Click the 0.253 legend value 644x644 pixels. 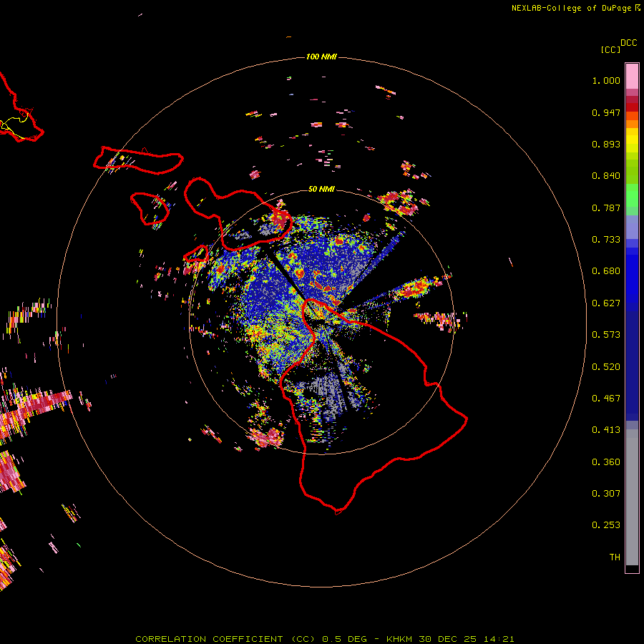(606, 525)
